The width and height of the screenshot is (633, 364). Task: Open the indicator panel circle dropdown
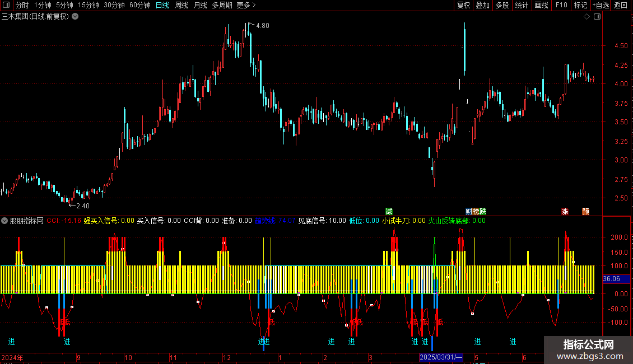(4, 221)
